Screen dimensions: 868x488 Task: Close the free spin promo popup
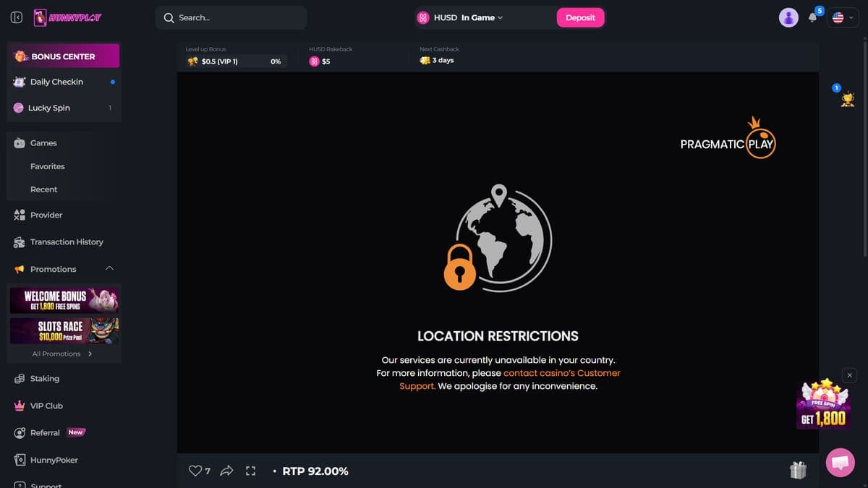(850, 375)
